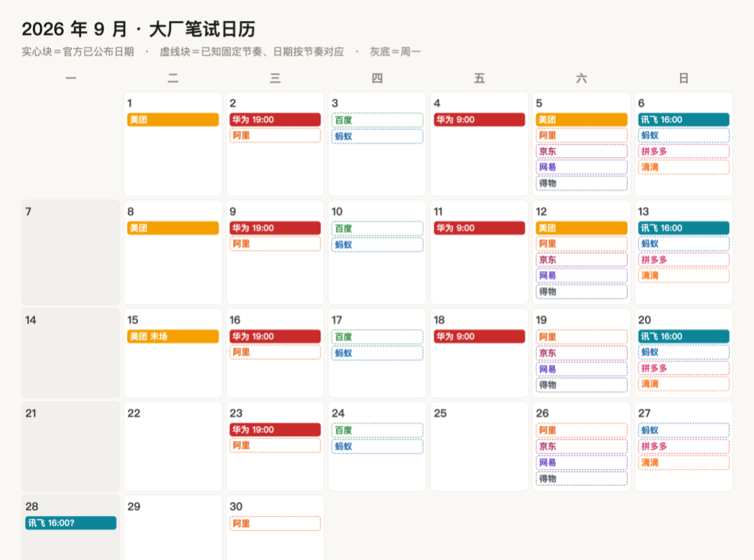Select the 阿里 block on September 30
754x560 pixels.
(x=275, y=523)
